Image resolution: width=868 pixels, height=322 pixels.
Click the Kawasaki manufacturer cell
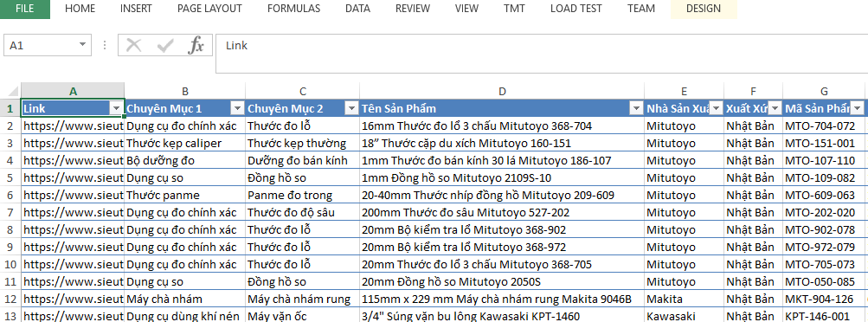click(684, 316)
